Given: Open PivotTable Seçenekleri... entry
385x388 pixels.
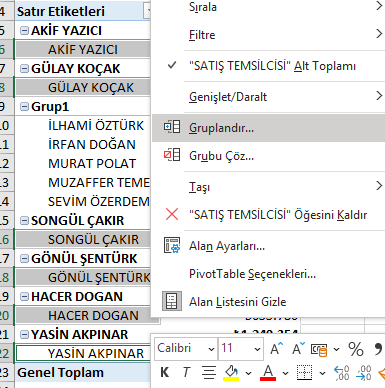Looking at the screenshot, I should point(269,274).
